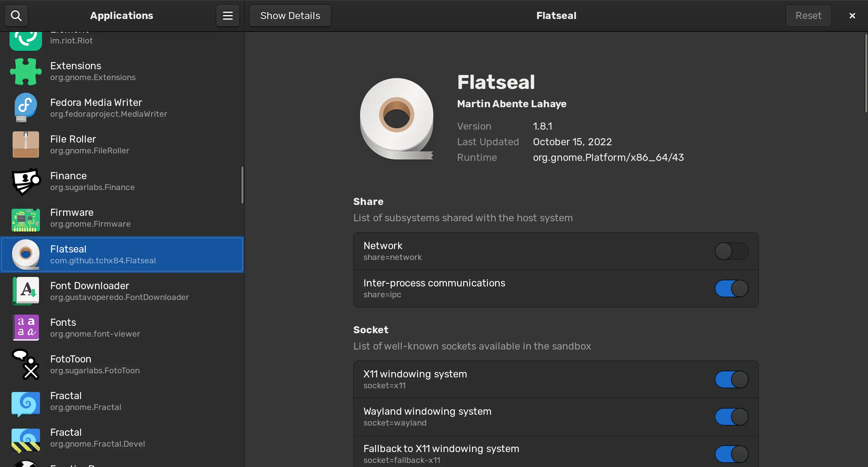The height and width of the screenshot is (467, 868).
Task: Select the highlighted Flatseal row
Action: click(122, 255)
